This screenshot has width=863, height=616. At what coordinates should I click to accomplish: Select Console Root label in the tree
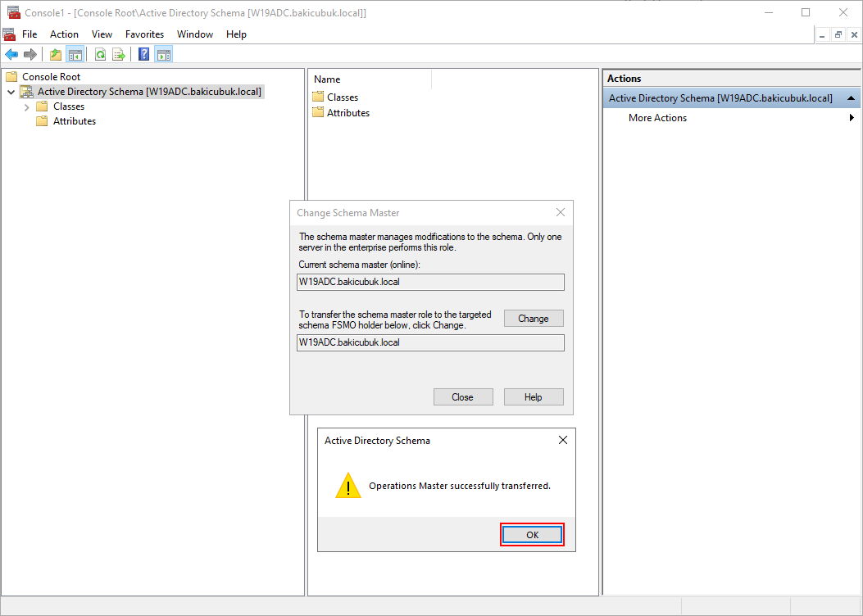click(51, 76)
